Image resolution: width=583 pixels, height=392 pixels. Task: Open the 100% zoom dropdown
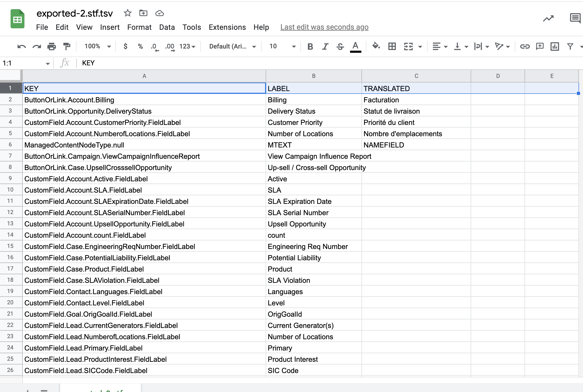point(98,47)
